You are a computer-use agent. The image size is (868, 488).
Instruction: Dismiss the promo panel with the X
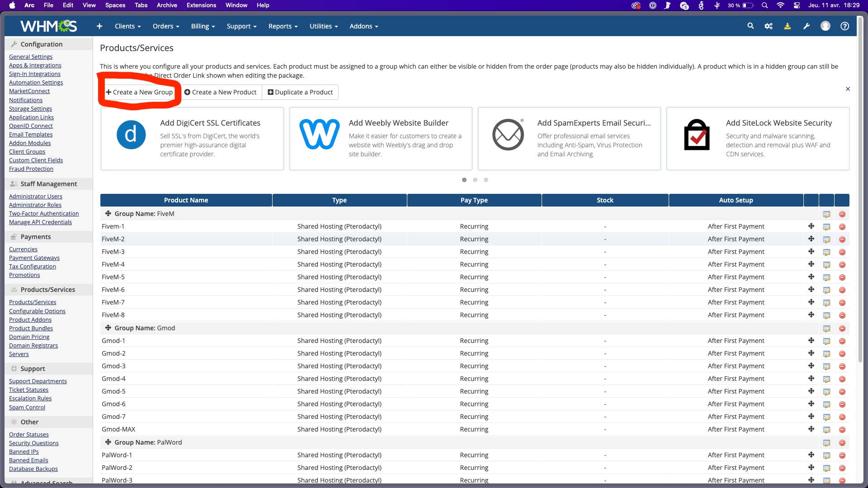pyautogui.click(x=848, y=89)
